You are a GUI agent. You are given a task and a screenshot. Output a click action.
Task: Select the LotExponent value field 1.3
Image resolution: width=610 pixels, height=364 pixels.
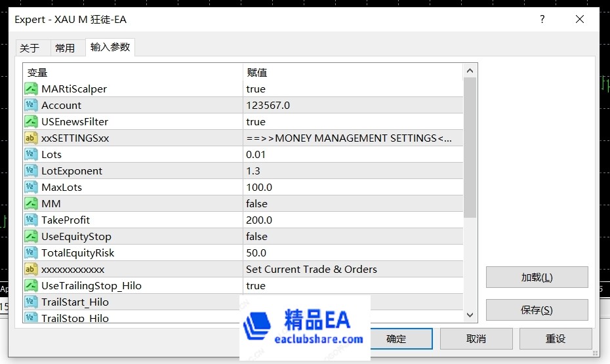coord(253,171)
